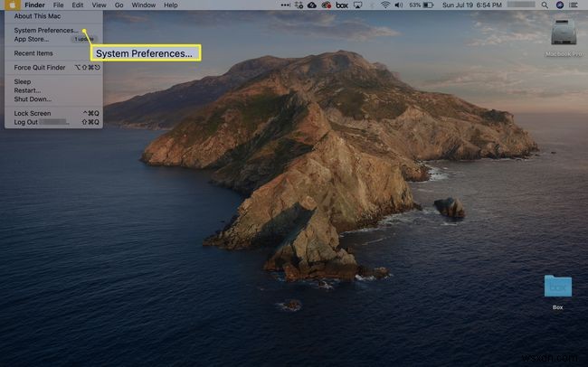Open the Macbook Pro drive icon

(x=563, y=33)
